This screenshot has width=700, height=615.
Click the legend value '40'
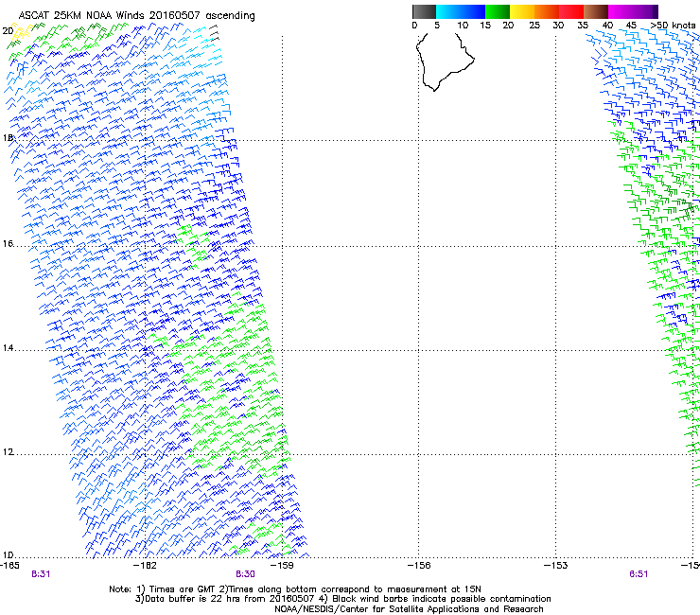(x=607, y=26)
